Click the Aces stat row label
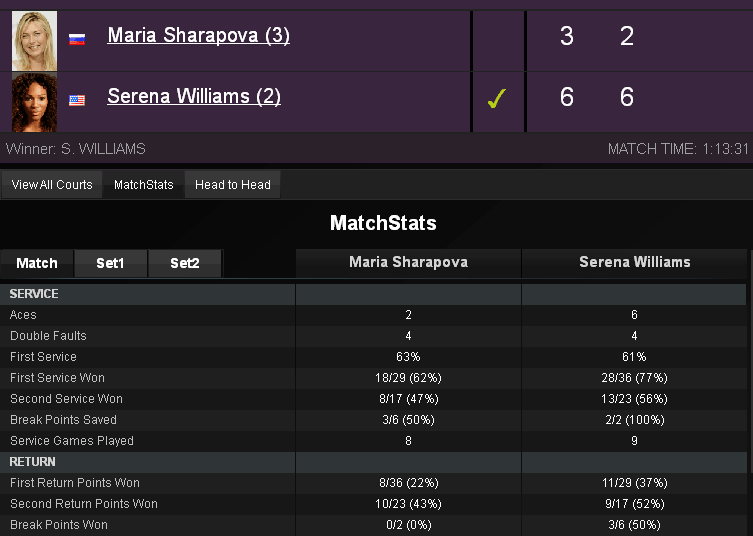 pos(23,315)
